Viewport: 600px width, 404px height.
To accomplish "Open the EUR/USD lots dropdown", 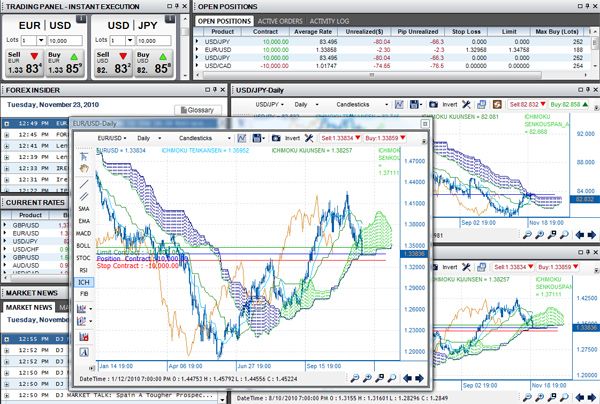I will coord(41,41).
